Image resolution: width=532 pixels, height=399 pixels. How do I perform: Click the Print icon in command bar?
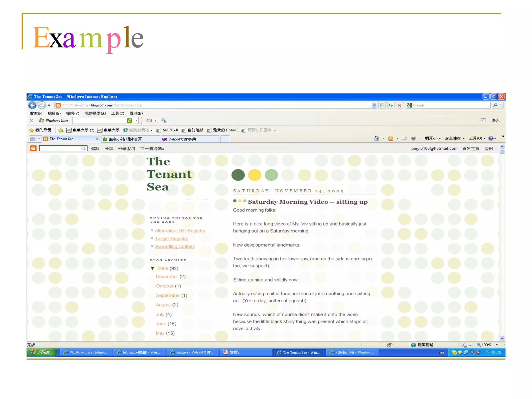click(x=413, y=138)
